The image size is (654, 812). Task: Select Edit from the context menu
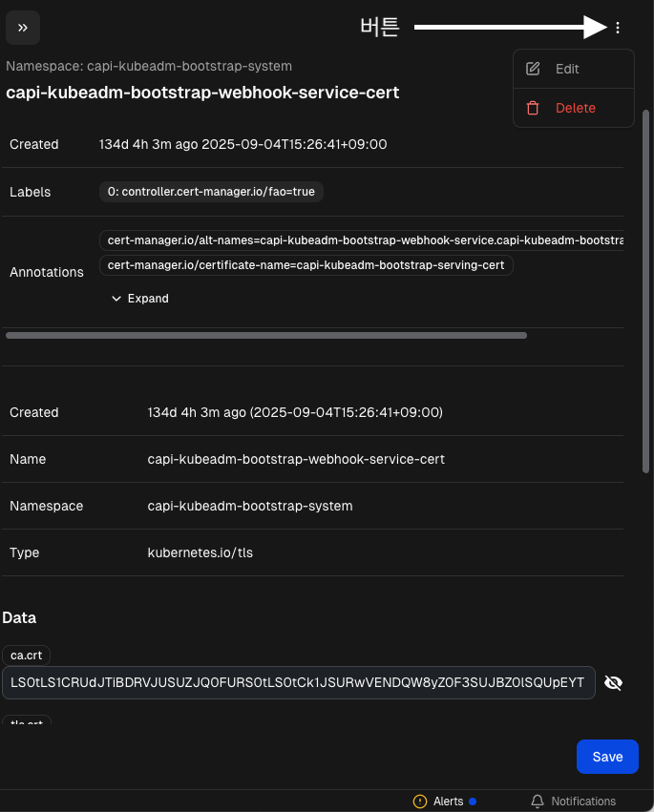pyautogui.click(x=567, y=69)
